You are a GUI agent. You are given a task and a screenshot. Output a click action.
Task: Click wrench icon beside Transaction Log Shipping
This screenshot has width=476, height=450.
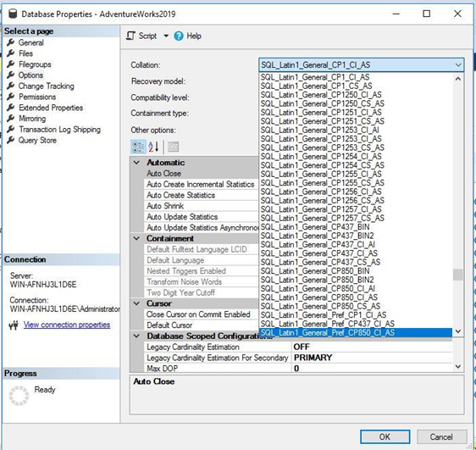click(11, 130)
